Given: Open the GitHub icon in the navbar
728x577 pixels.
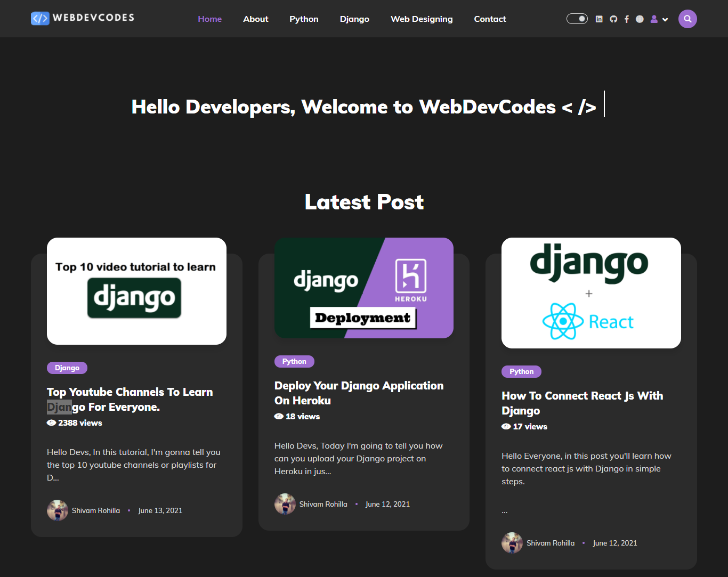Looking at the screenshot, I should point(613,19).
